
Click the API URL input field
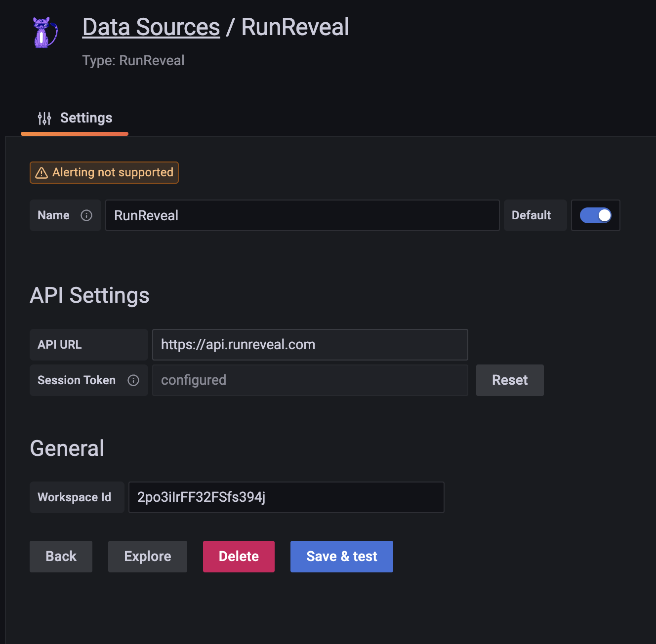pyautogui.click(x=310, y=345)
